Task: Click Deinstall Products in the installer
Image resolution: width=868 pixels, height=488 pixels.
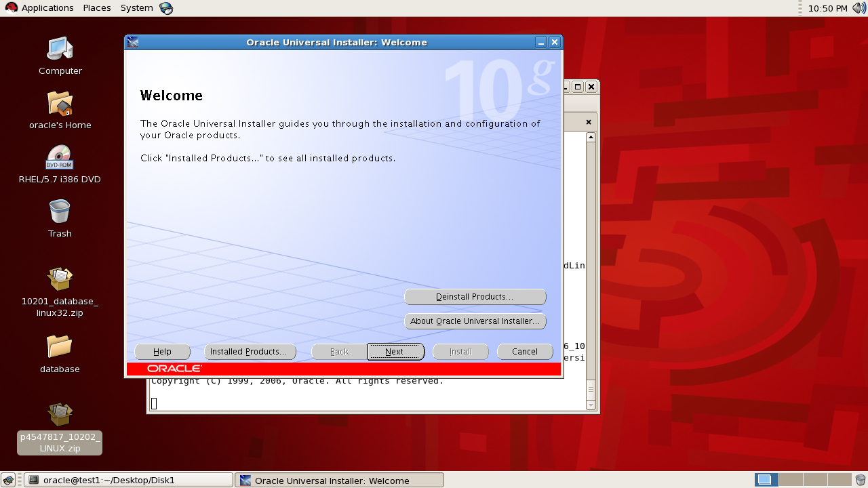Action: [475, 297]
